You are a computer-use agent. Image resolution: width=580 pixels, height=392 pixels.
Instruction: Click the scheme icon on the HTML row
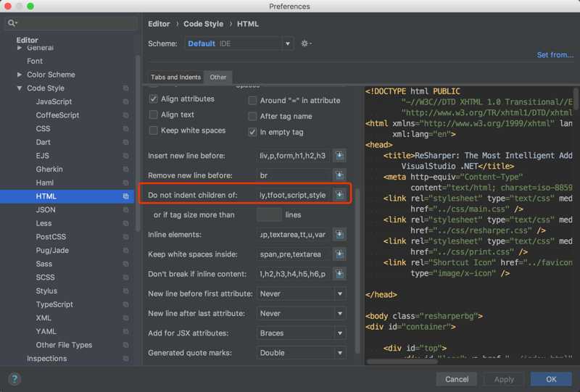pyautogui.click(x=125, y=196)
